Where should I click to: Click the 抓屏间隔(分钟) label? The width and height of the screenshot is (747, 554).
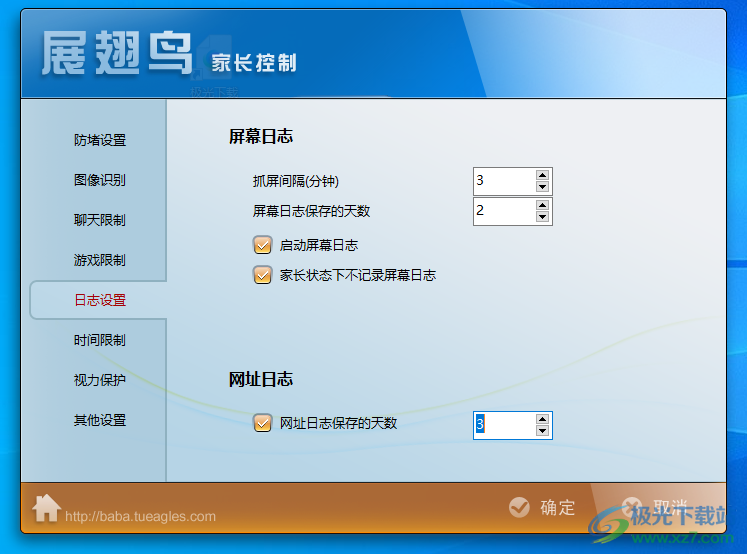pos(296,181)
